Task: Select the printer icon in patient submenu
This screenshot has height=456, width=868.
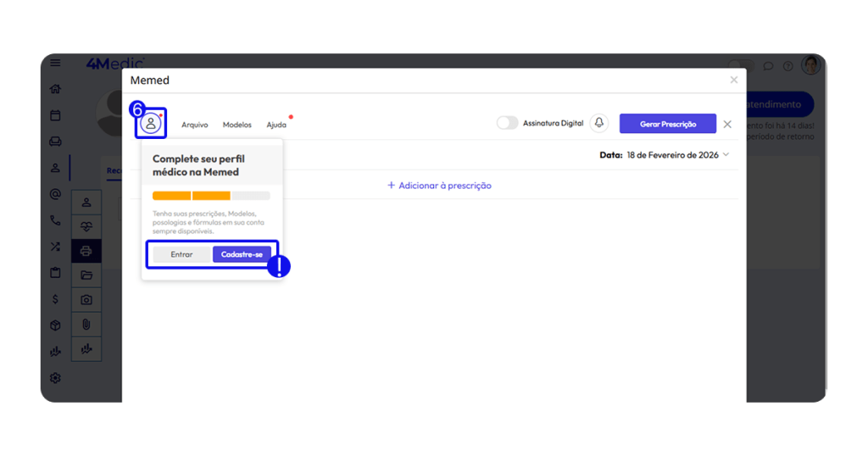Action: coord(86,251)
